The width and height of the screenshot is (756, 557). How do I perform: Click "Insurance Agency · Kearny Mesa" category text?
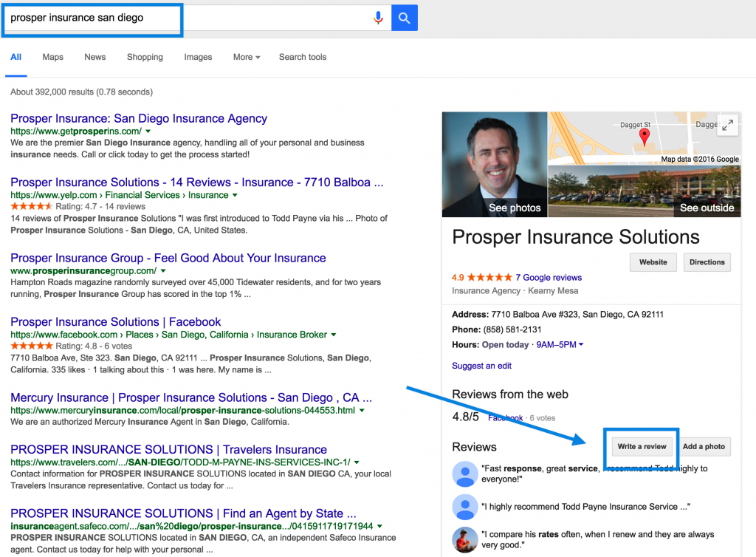pyautogui.click(x=515, y=291)
